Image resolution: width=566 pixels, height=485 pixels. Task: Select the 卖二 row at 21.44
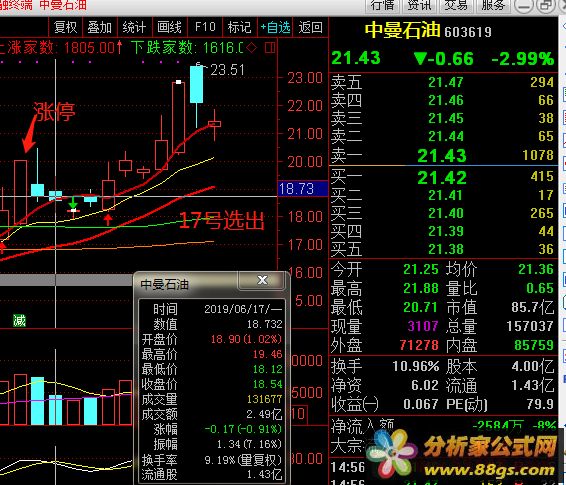tap(443, 136)
